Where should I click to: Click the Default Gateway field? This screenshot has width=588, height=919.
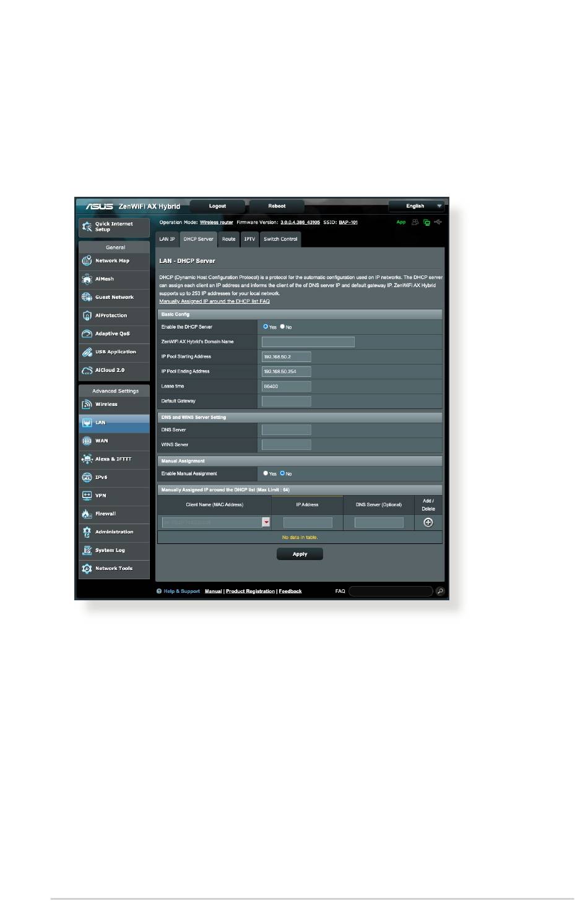[287, 401]
